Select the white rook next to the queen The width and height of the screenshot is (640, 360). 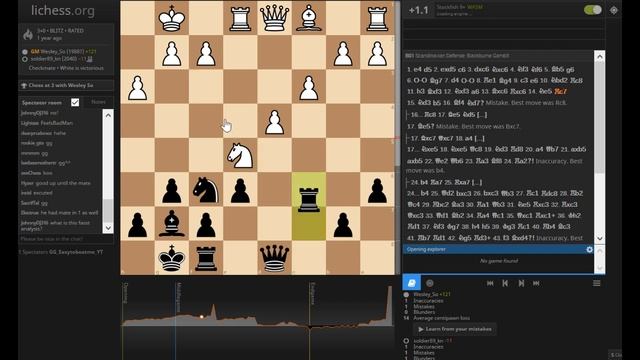240,18
